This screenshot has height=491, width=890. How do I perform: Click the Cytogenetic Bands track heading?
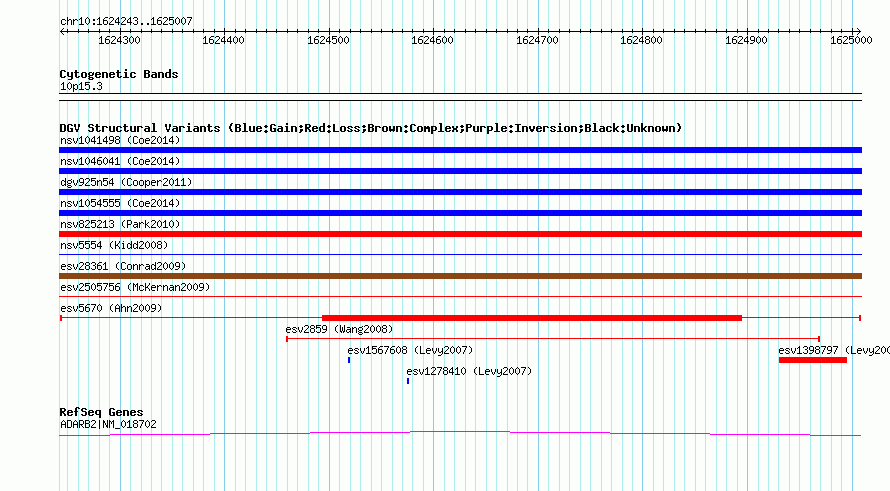[x=119, y=74]
